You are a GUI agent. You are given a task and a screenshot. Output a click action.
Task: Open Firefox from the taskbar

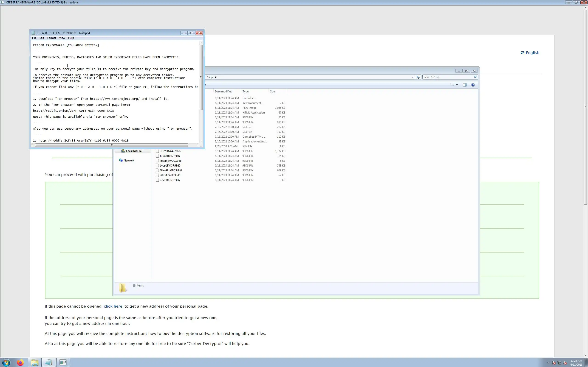tap(20, 362)
